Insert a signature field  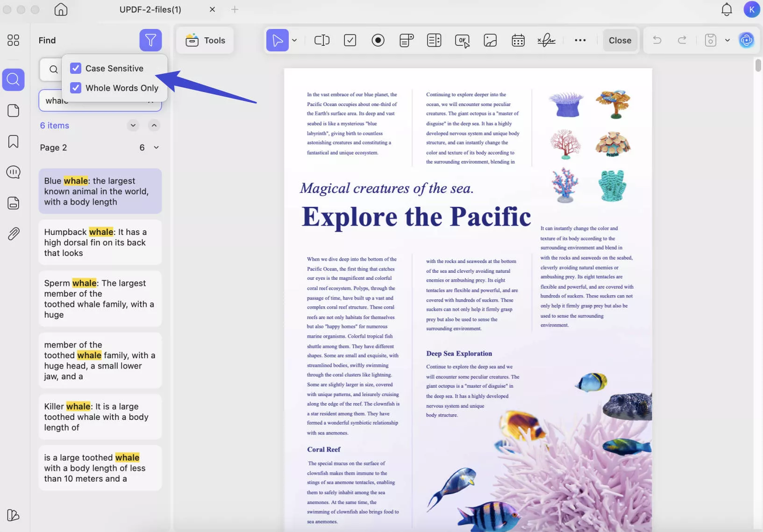tap(546, 40)
